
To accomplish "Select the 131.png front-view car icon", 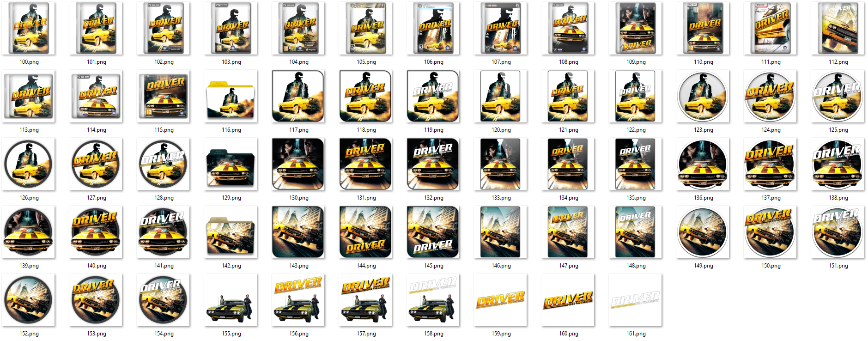I will [366, 164].
